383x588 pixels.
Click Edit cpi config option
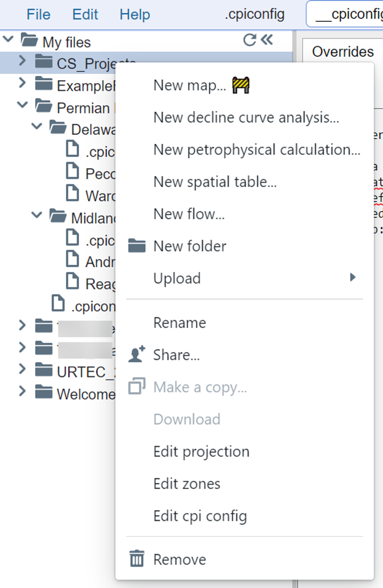tap(200, 516)
